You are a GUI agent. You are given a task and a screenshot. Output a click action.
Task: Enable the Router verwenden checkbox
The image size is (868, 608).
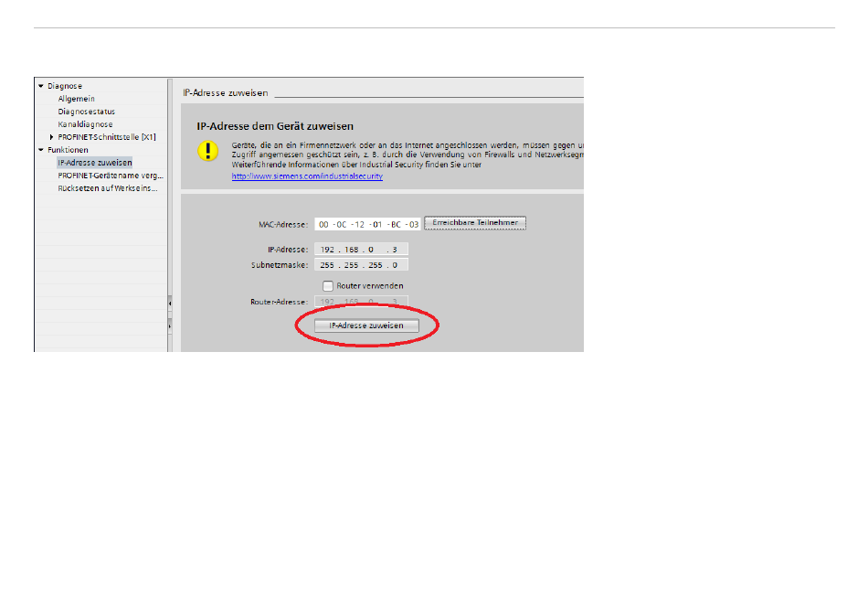pyautogui.click(x=328, y=286)
